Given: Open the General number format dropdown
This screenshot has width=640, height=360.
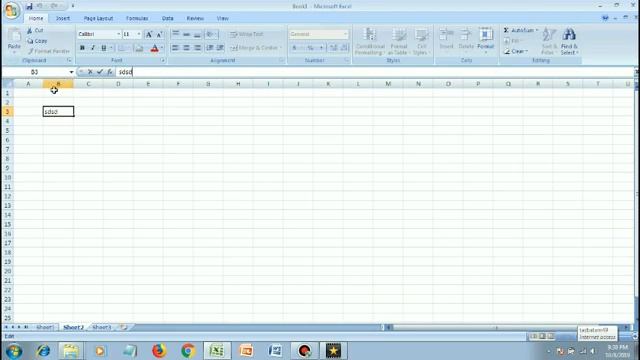Looking at the screenshot, I should pyautogui.click(x=346, y=34).
